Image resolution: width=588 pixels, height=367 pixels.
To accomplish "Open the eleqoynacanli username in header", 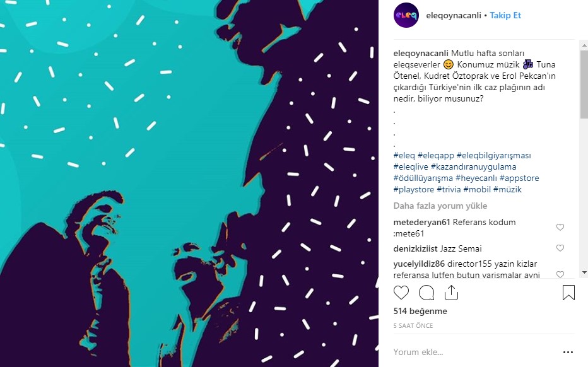I will pos(454,15).
